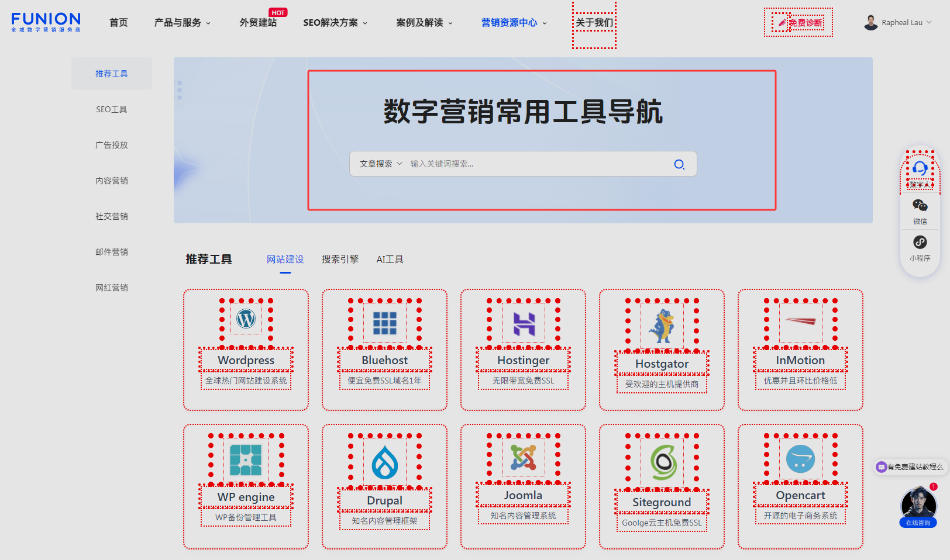Open the Drupal title link
The width and height of the screenshot is (950, 560).
(385, 500)
